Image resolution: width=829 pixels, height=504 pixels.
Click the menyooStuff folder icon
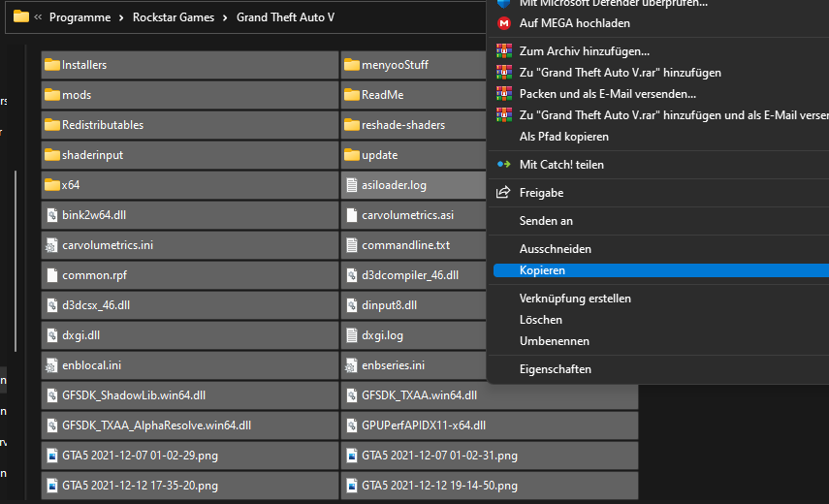coord(352,65)
